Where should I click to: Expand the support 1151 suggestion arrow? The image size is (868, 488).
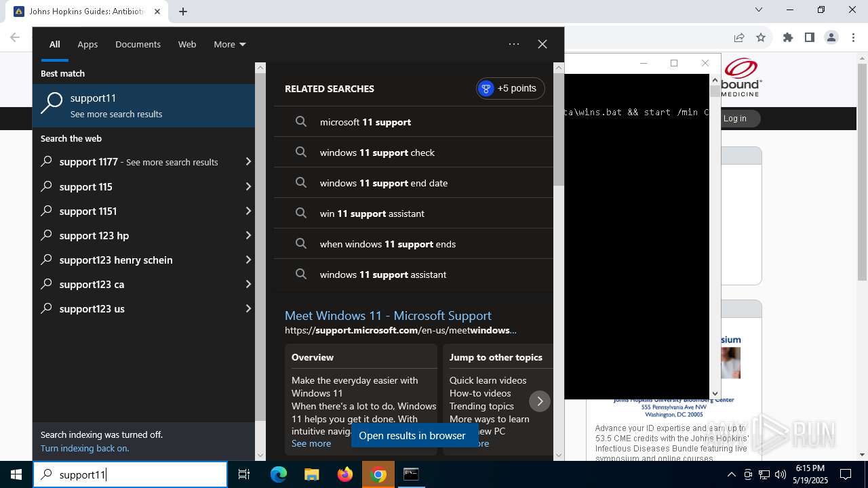[x=248, y=211]
